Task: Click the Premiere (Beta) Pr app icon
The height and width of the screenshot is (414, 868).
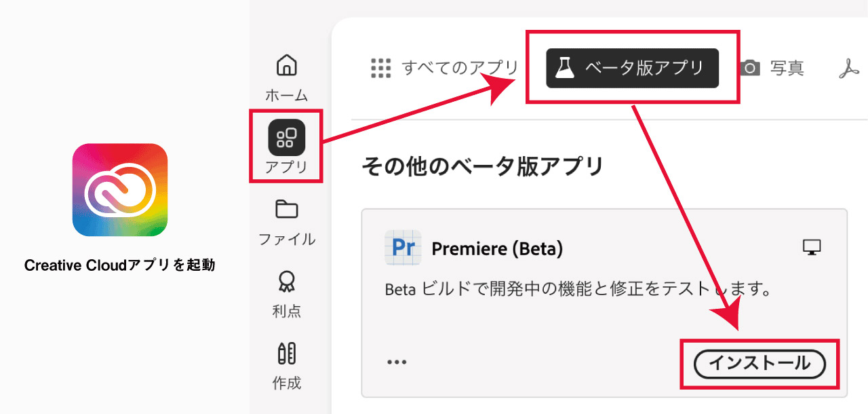Action: click(x=403, y=247)
